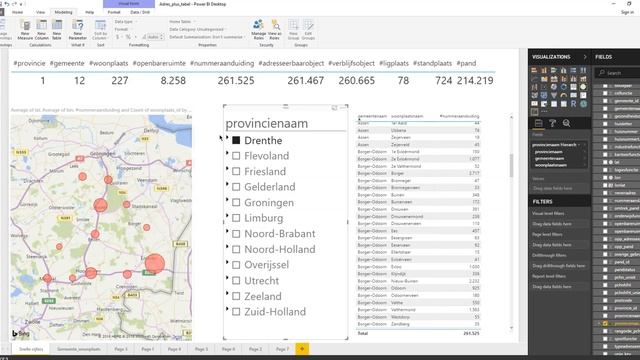The width and height of the screenshot is (640, 360).
Task: Open the Format paint roller pane
Action: (552, 123)
